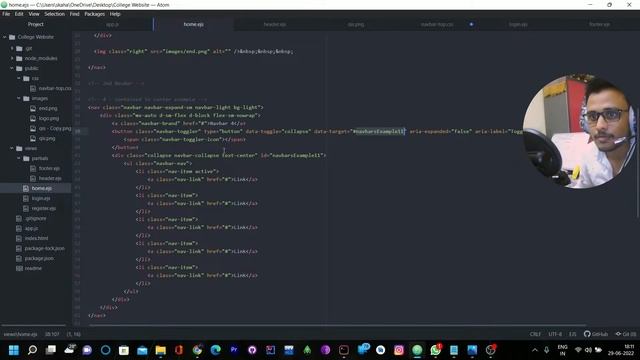
Task: Open the GitHub panel from status bar
Action: point(596,334)
